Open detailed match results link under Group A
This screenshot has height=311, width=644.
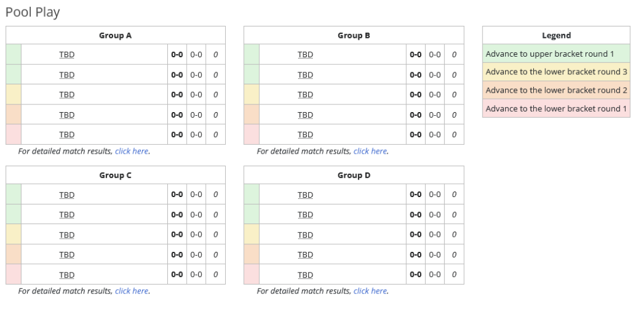[132, 151]
